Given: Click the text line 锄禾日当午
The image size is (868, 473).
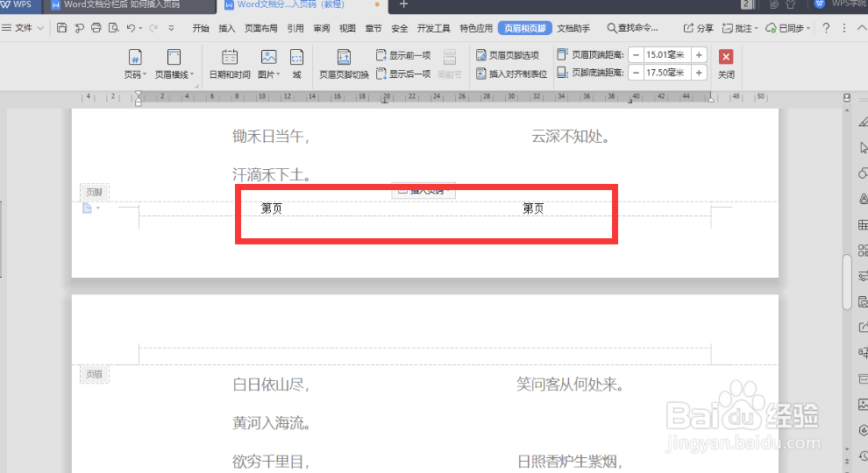Looking at the screenshot, I should 271,137.
